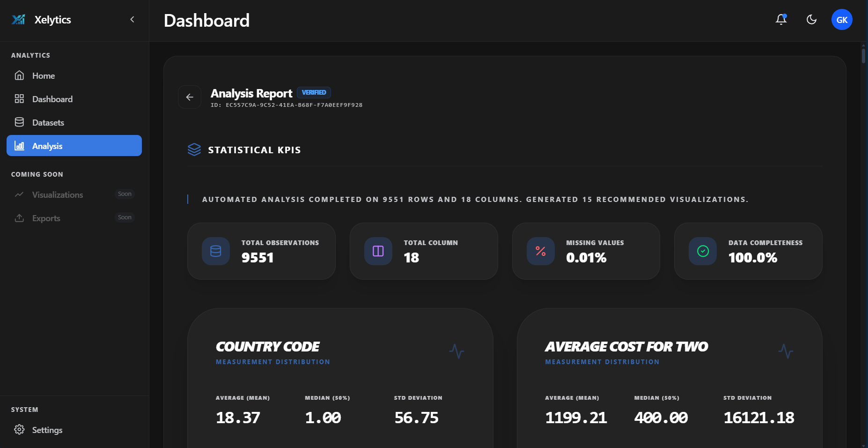Click the Statistical KPIs layers icon
Screen dimensions: 868x448
click(x=194, y=149)
